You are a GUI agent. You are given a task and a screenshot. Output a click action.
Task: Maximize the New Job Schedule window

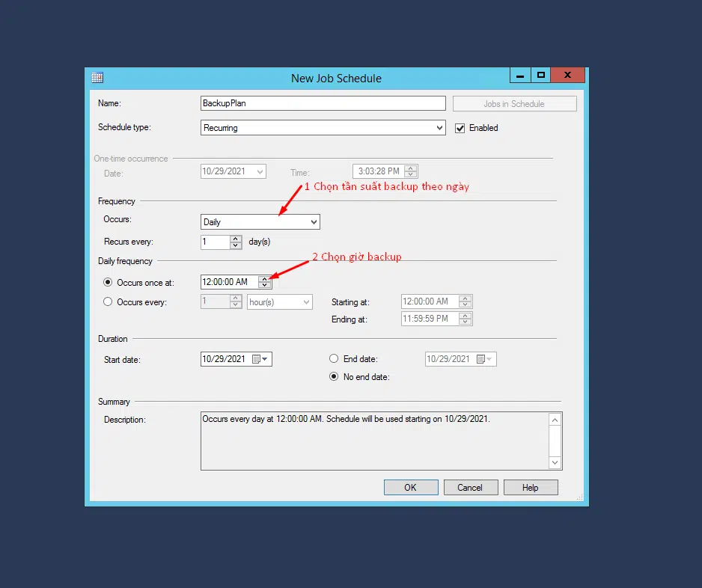[x=541, y=75]
